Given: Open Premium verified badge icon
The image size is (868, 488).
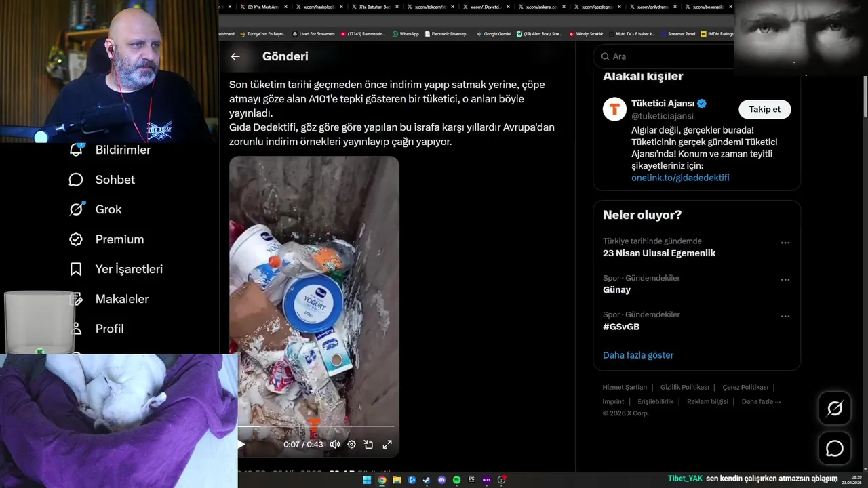Looking at the screenshot, I should point(76,239).
